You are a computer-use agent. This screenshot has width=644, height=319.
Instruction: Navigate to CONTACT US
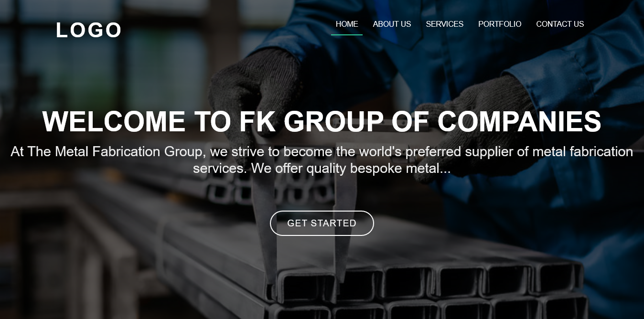[x=560, y=24]
